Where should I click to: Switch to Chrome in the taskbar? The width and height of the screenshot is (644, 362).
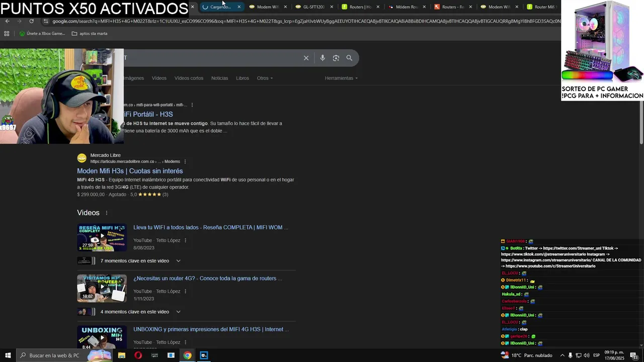pos(187,355)
